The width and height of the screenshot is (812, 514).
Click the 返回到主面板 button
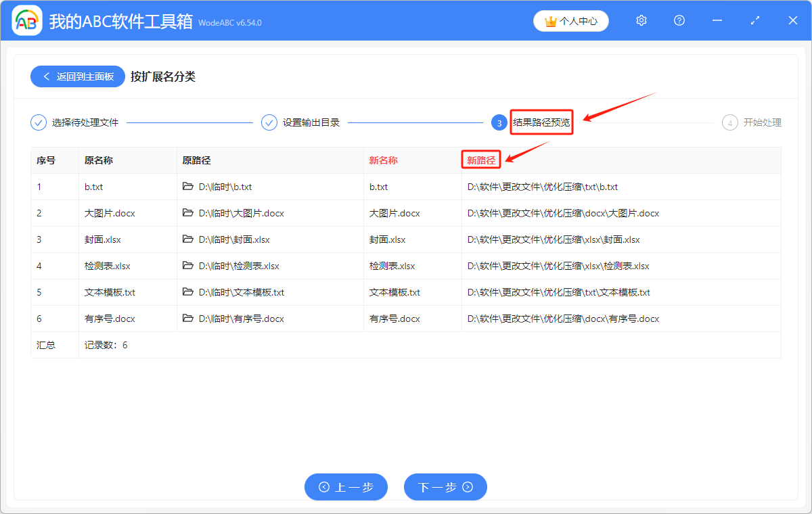click(77, 76)
